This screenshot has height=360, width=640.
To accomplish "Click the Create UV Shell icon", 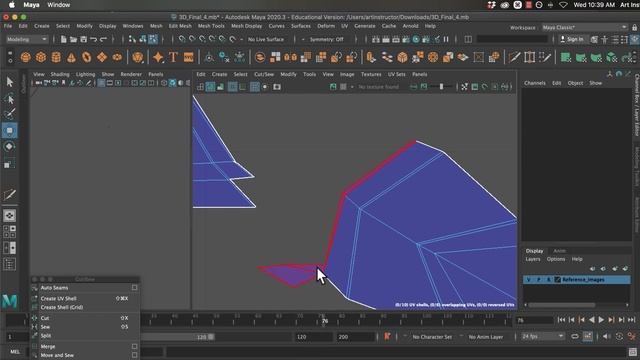I will point(34,298).
